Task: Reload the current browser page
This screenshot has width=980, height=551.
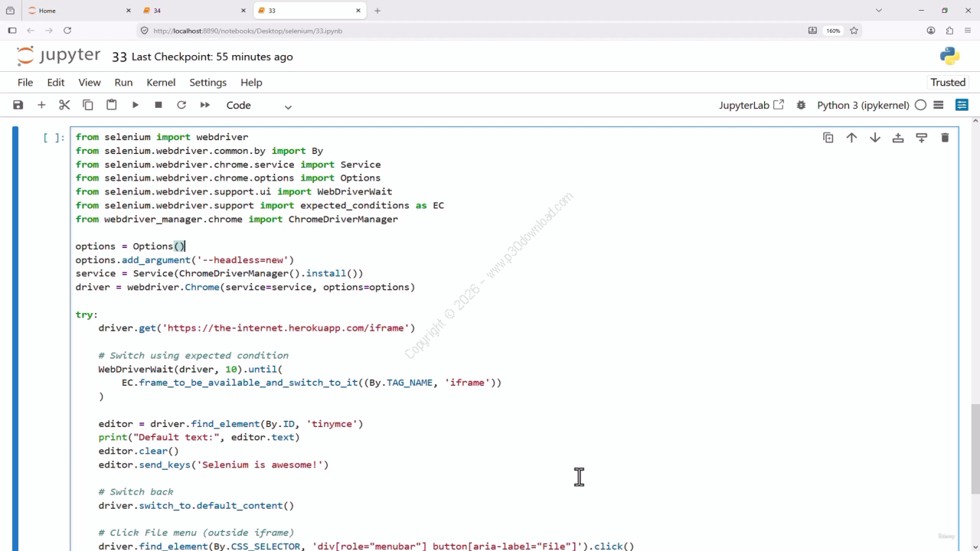Action: coord(67,31)
